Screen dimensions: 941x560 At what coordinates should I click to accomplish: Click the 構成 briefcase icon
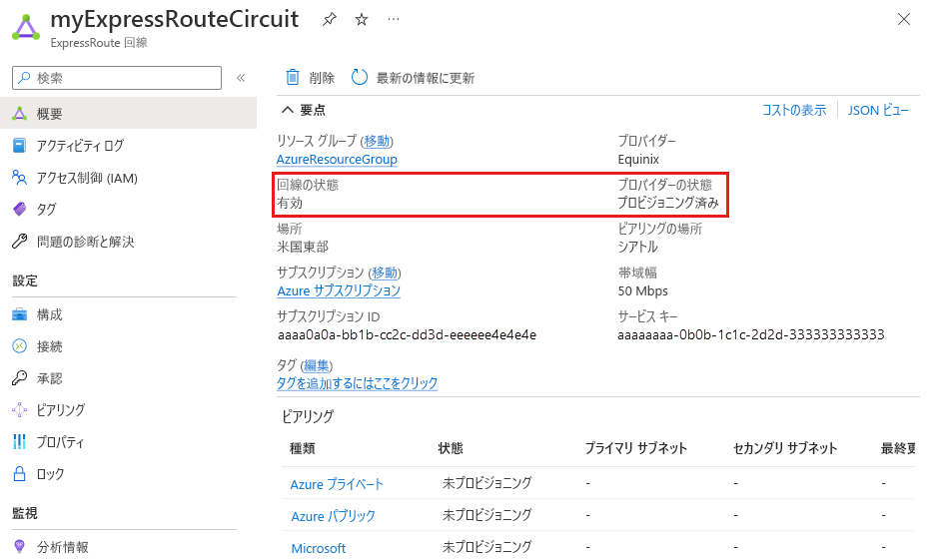[x=19, y=314]
